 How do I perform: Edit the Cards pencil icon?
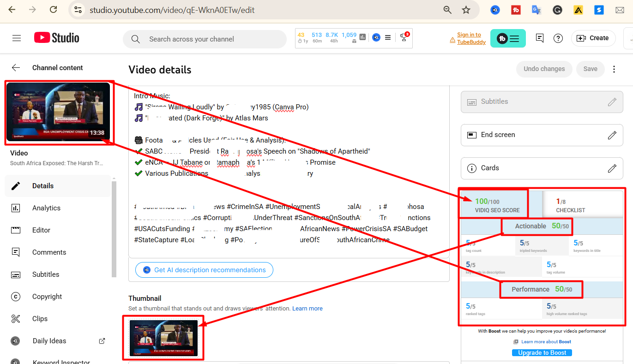(612, 168)
